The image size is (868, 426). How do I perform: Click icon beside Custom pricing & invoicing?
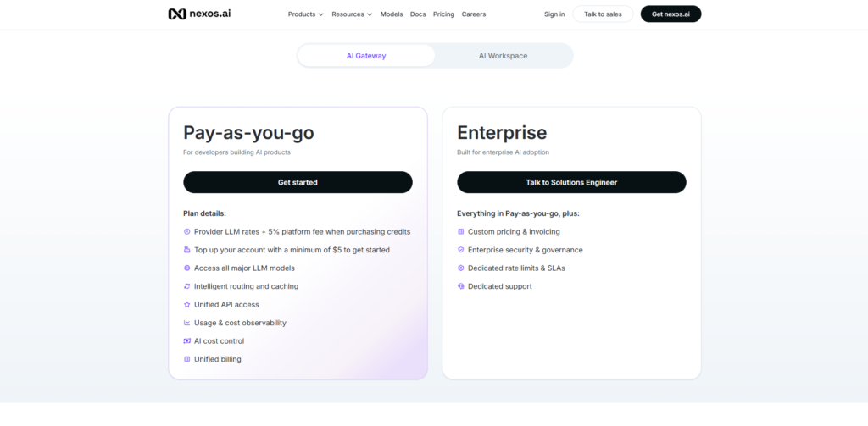point(460,232)
